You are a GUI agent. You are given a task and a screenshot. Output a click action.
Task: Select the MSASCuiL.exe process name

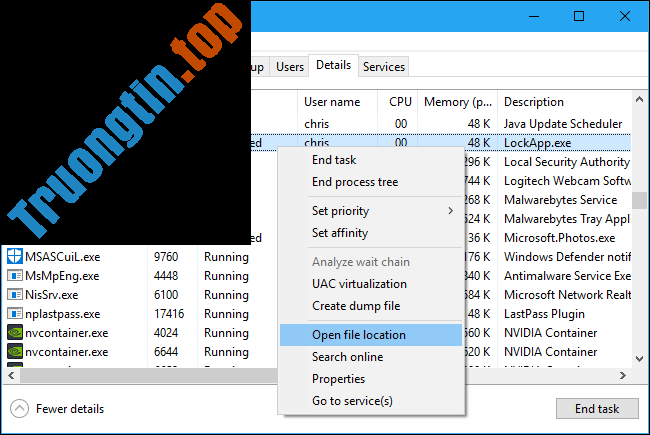[x=63, y=257]
